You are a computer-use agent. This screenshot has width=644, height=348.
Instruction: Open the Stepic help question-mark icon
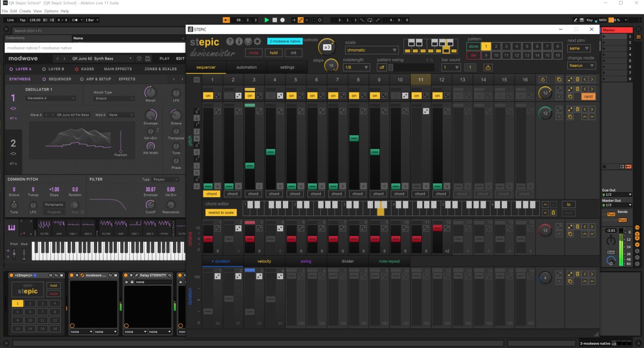point(231,41)
